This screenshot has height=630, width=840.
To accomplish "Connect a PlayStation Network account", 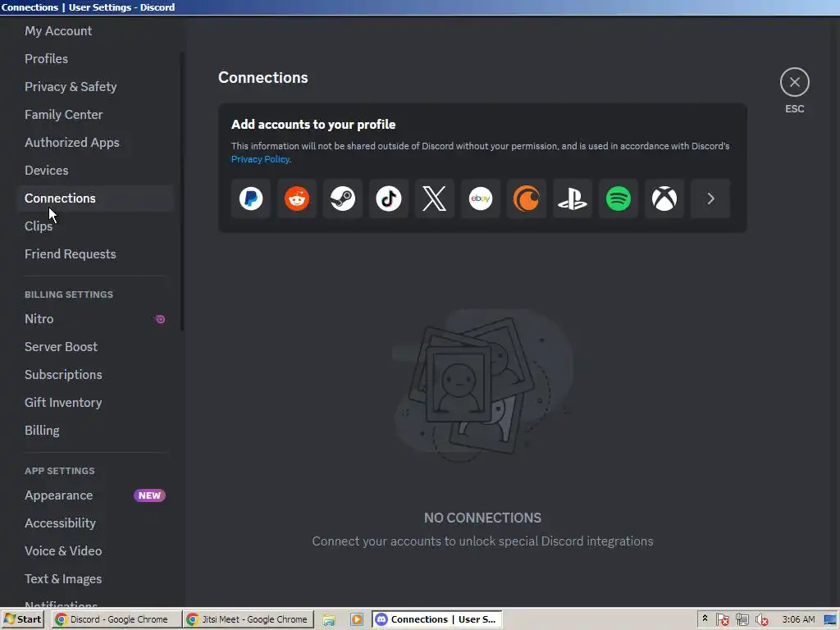I will [573, 199].
